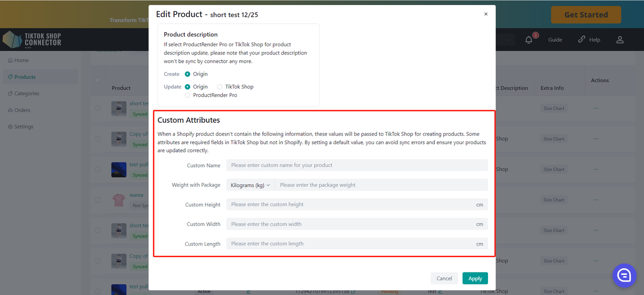
Task: Click the three-dots Actions icon in first row
Action: (x=596, y=108)
